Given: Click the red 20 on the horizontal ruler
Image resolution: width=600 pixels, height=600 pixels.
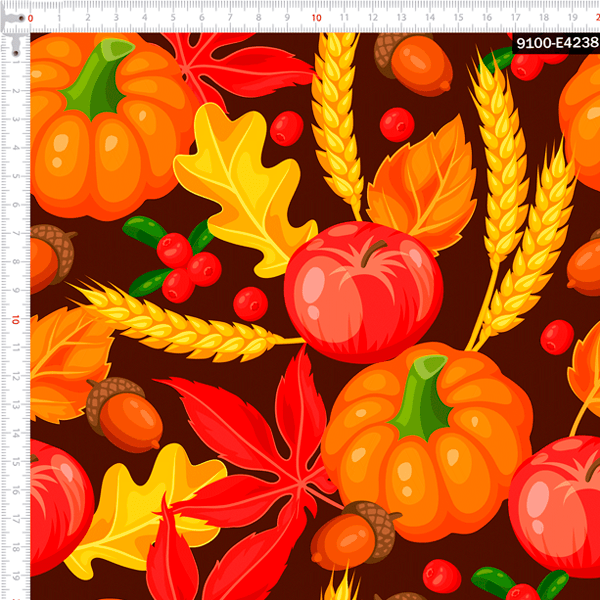Looking at the screenshot, I should [594, 17].
